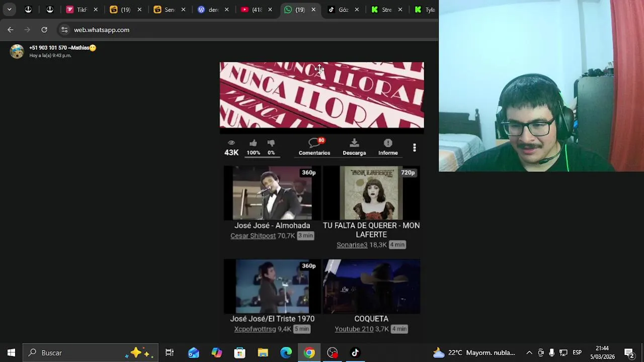This screenshot has width=644, height=362.
Task: Open the José José El Triste thumbnail
Action: [272, 286]
